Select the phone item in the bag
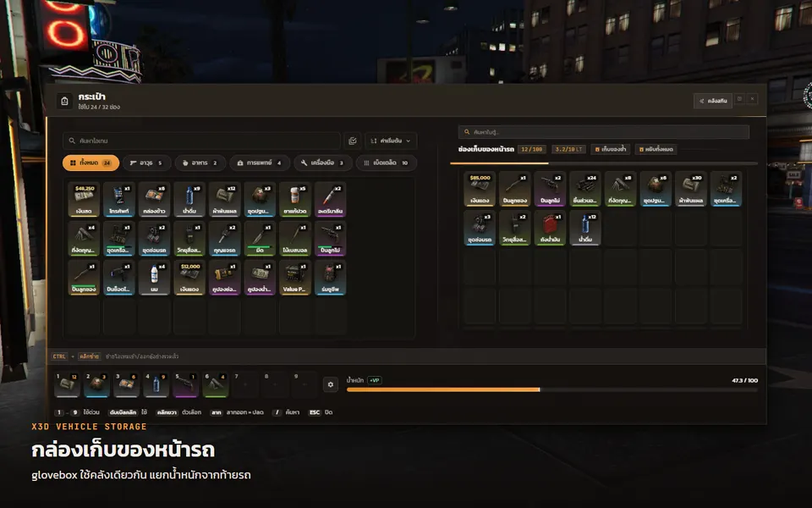 [x=119, y=199]
